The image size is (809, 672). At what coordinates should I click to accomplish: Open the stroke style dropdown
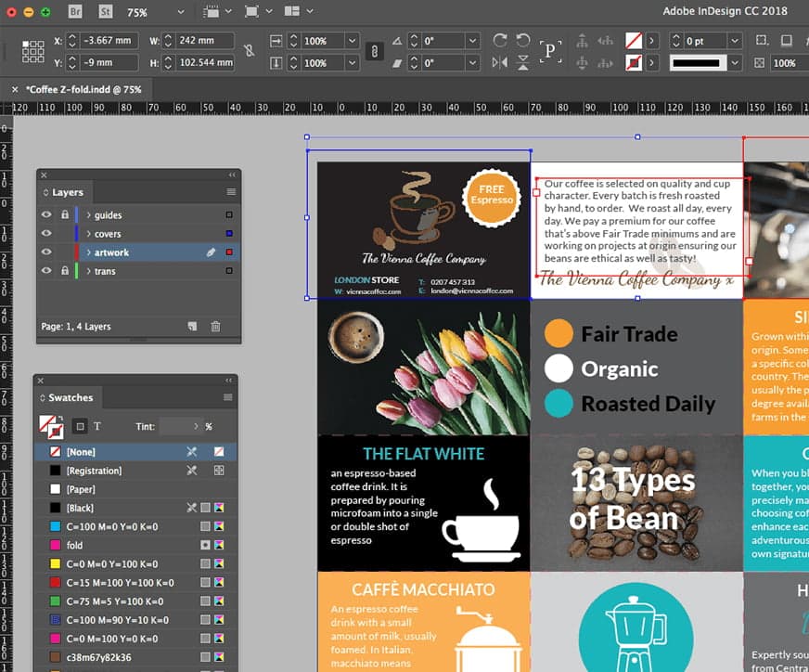click(x=735, y=63)
